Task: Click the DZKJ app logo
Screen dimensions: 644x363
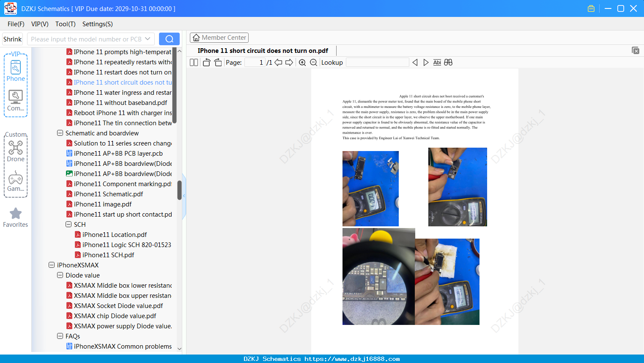Action: (x=10, y=8)
